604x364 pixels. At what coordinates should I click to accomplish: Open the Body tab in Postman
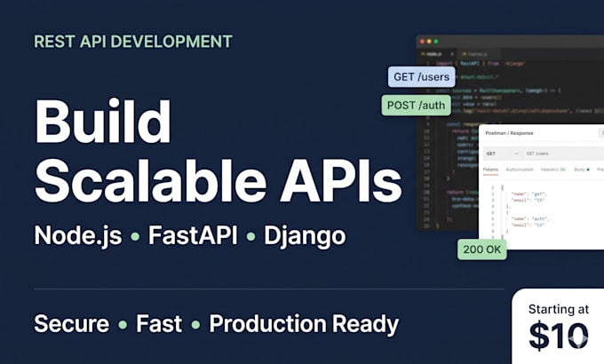tap(582, 170)
